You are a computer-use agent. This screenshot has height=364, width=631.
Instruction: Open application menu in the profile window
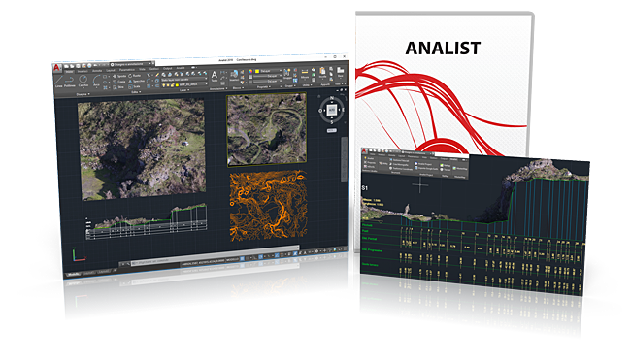click(x=365, y=150)
